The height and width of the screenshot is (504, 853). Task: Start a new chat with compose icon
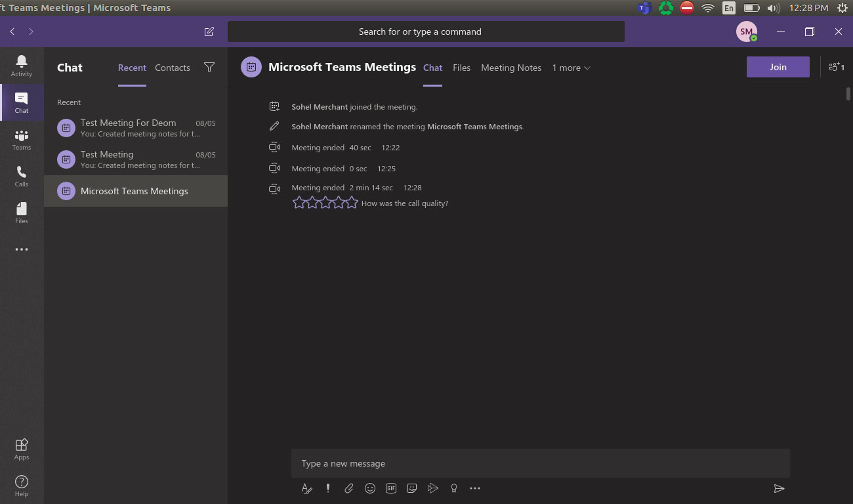209,31
